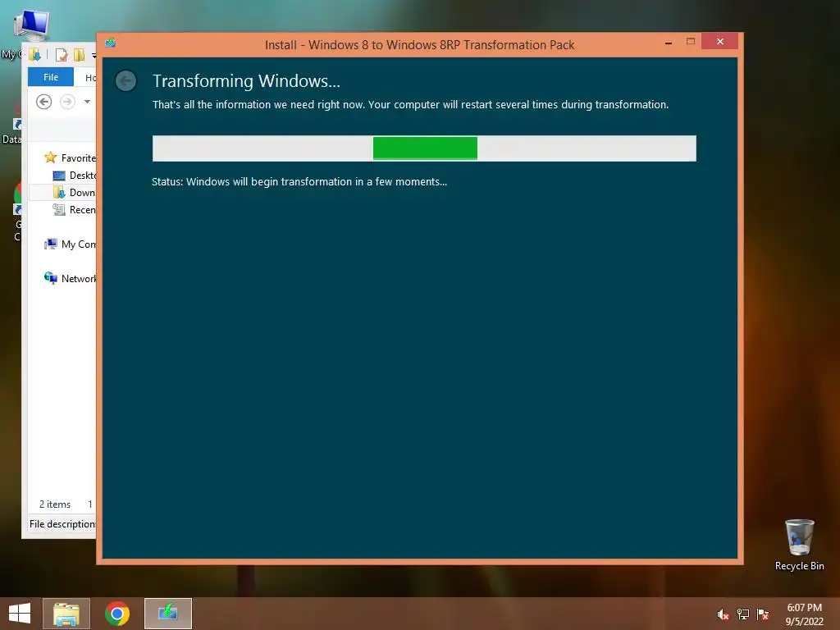The image size is (840, 630).
Task: Open Downloads in the Explorer sidebar
Action: [x=75, y=192]
